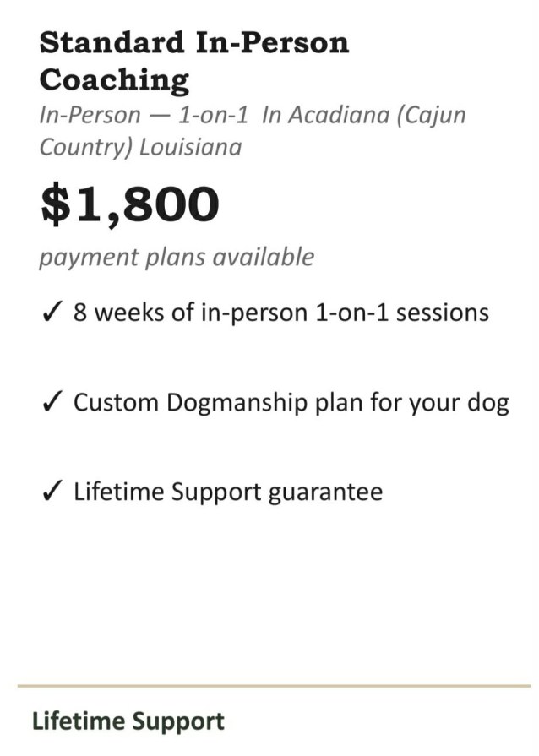539x756 pixels.
Task: Click the word Dogmanship
Action: (x=237, y=403)
